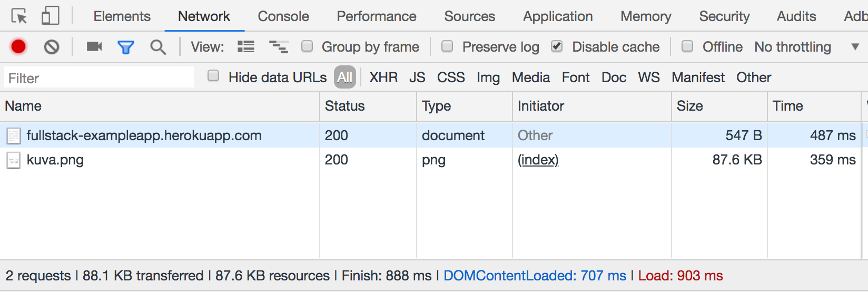Viewport: 868px width, 292px height.
Task: Clear the network log
Action: coord(52,47)
